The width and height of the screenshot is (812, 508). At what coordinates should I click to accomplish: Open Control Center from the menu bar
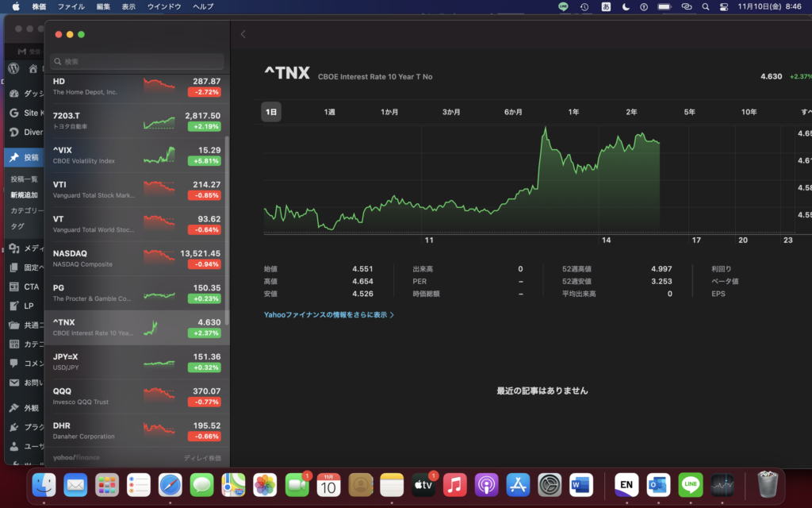(723, 6)
